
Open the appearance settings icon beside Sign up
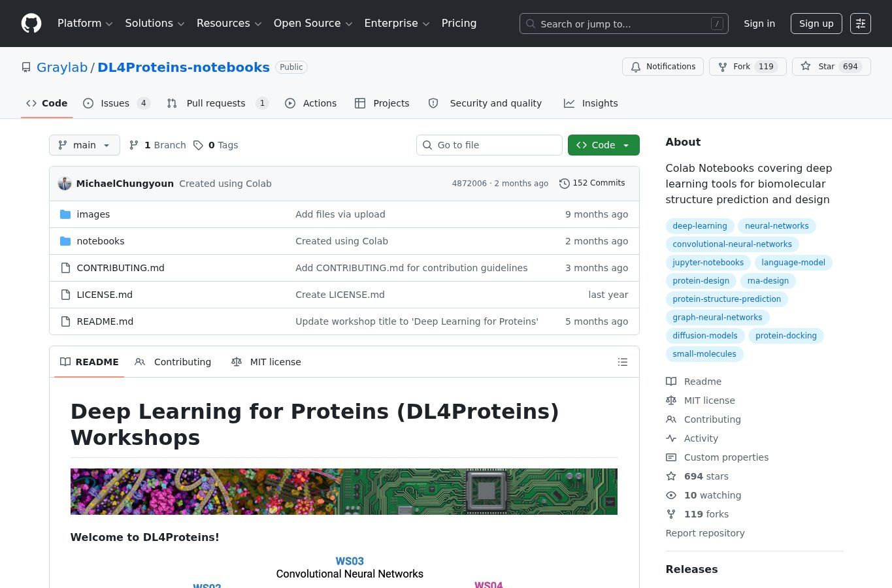[x=861, y=24]
